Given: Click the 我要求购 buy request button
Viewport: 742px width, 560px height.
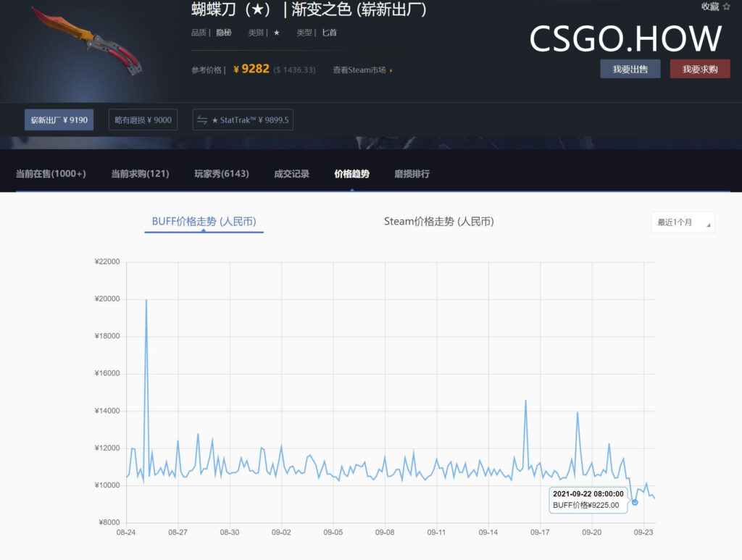Looking at the screenshot, I should tap(700, 69).
